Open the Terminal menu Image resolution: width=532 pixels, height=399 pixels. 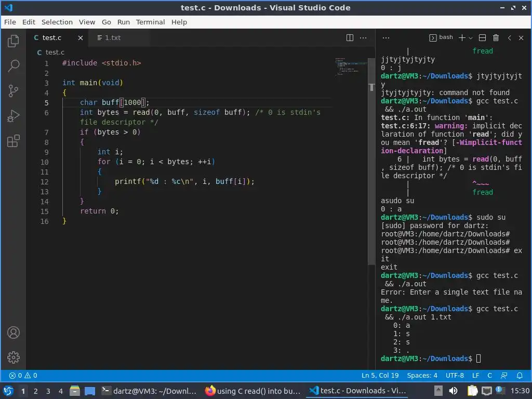coord(150,22)
